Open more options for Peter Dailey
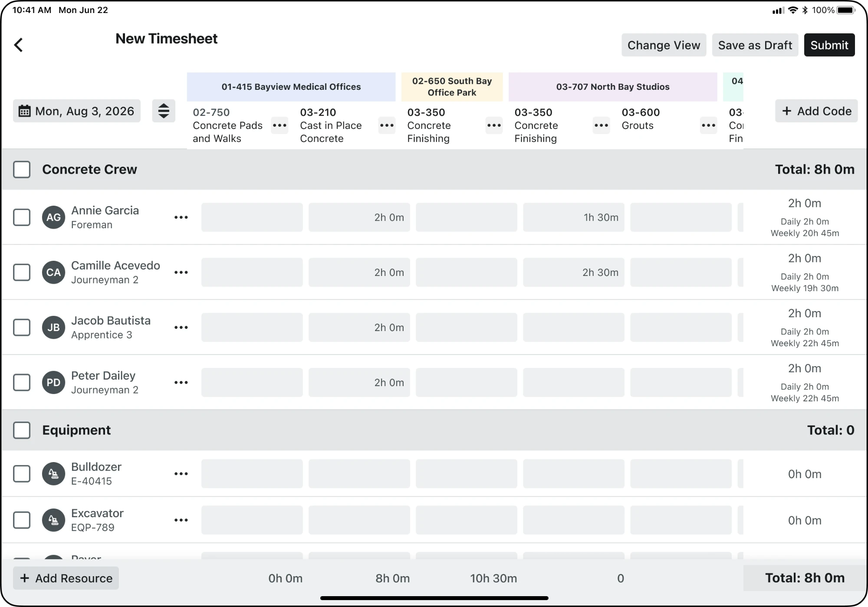 coord(181,383)
